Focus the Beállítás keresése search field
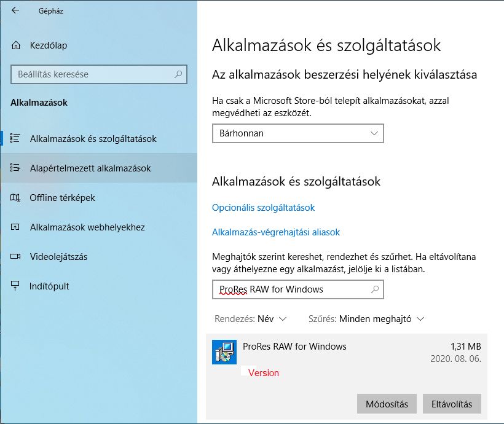 [x=92, y=74]
